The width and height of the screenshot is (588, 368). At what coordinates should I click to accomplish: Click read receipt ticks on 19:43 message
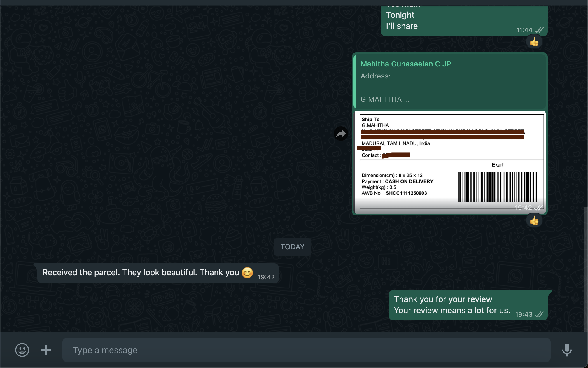tap(539, 314)
